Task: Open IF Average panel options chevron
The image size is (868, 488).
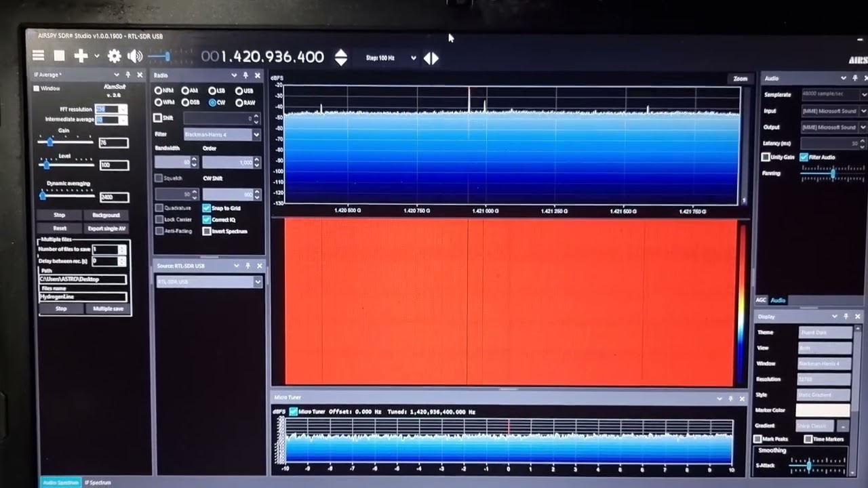Action: tap(116, 75)
